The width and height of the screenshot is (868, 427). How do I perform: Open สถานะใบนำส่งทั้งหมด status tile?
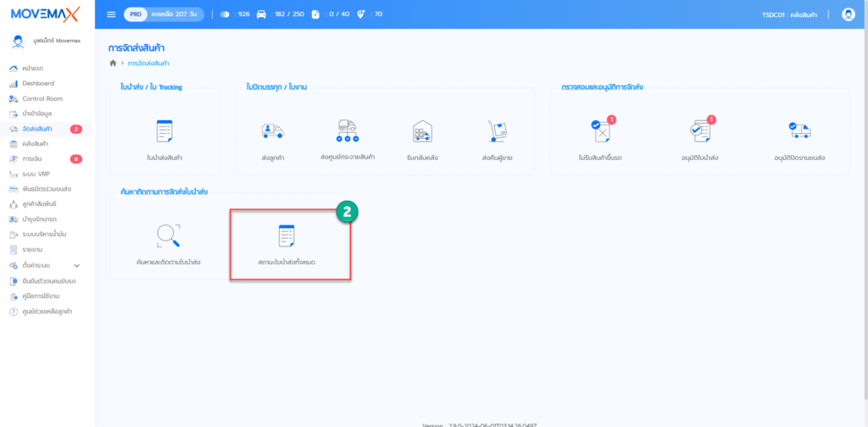pos(291,241)
